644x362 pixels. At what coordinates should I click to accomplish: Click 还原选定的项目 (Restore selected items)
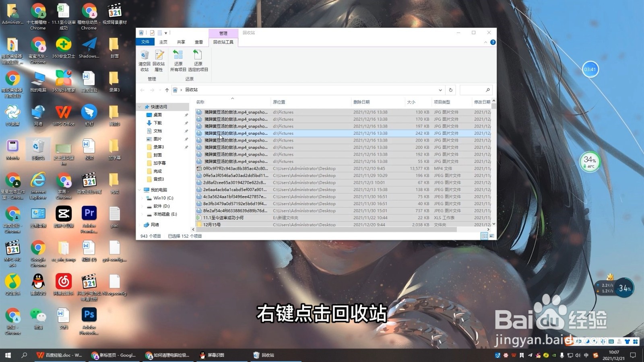197,60
